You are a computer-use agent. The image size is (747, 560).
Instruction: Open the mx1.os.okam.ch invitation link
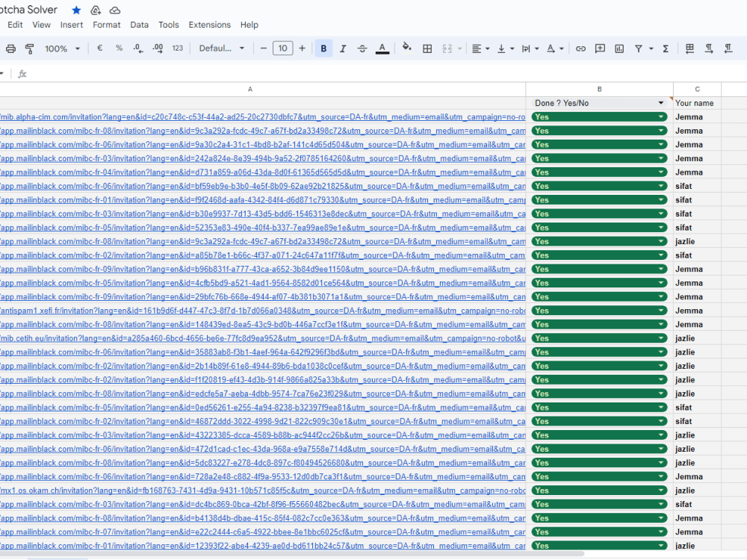pos(262,491)
